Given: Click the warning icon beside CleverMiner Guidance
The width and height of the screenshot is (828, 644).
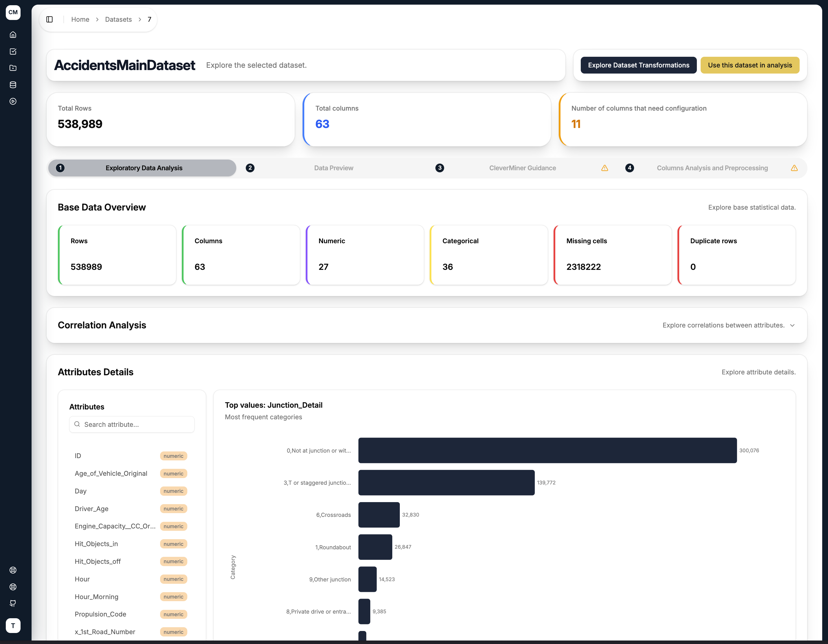Looking at the screenshot, I should pyautogui.click(x=605, y=168).
